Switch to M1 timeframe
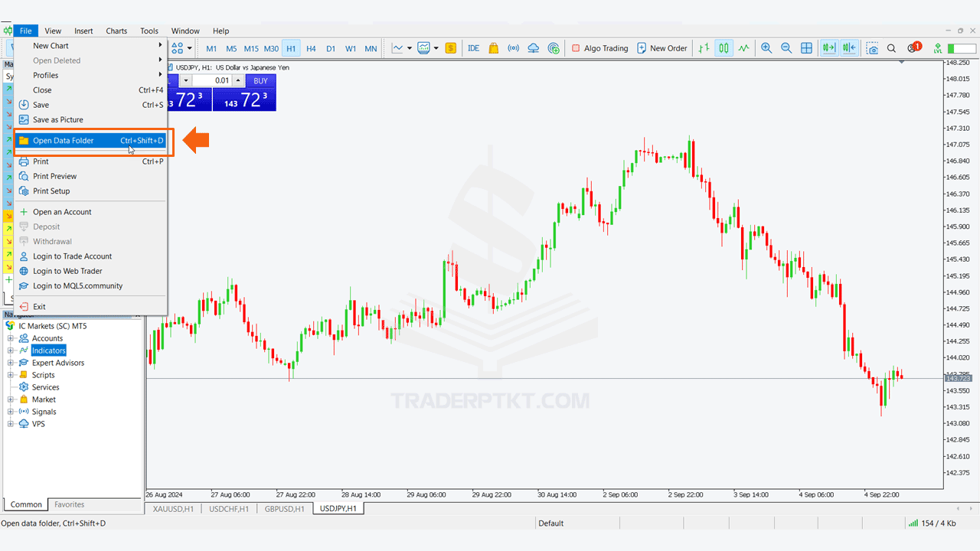The height and width of the screenshot is (551, 980). 211,48
